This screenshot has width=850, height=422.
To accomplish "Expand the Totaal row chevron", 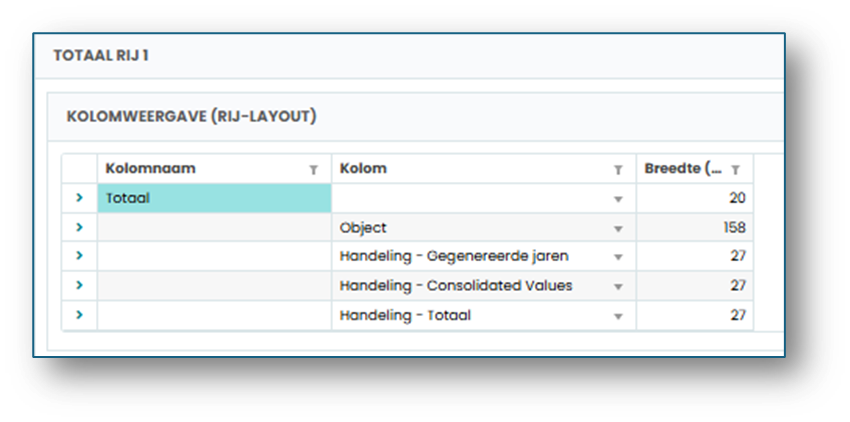I will (x=80, y=198).
